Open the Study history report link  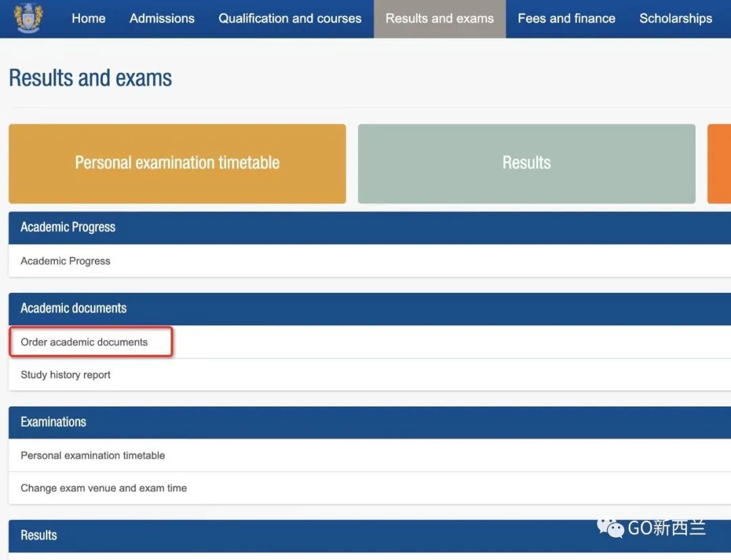click(x=65, y=375)
